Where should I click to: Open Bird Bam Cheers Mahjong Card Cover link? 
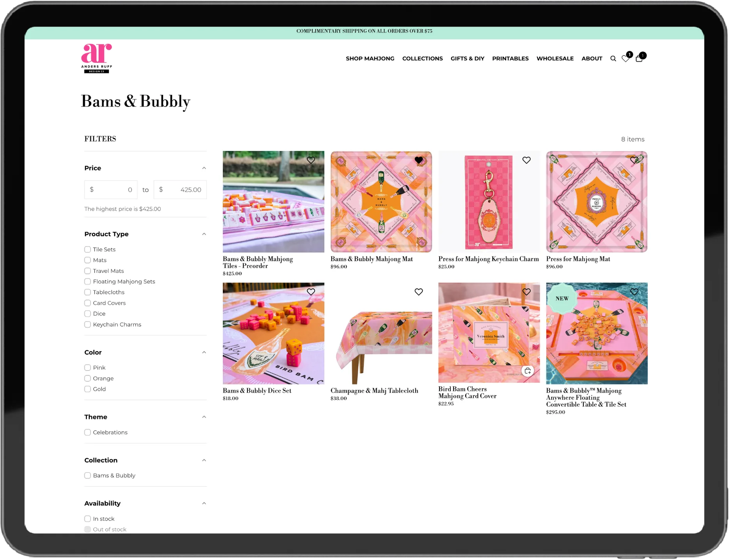pos(468,393)
